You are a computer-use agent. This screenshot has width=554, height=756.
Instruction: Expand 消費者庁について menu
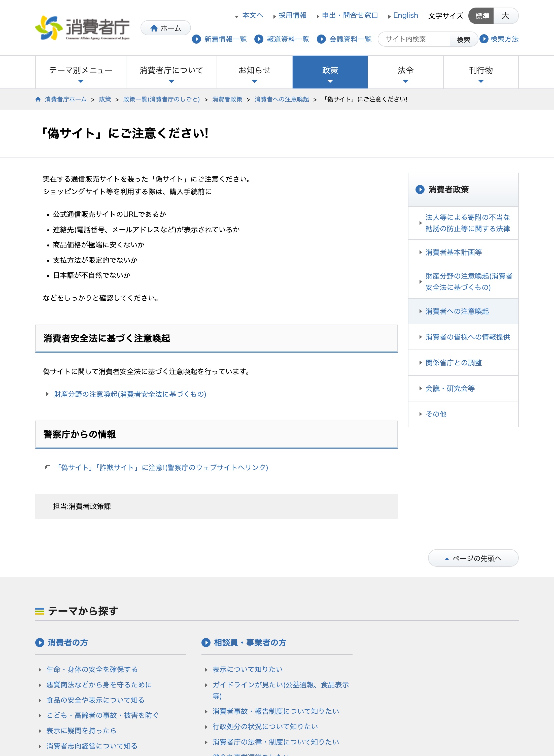click(x=171, y=72)
